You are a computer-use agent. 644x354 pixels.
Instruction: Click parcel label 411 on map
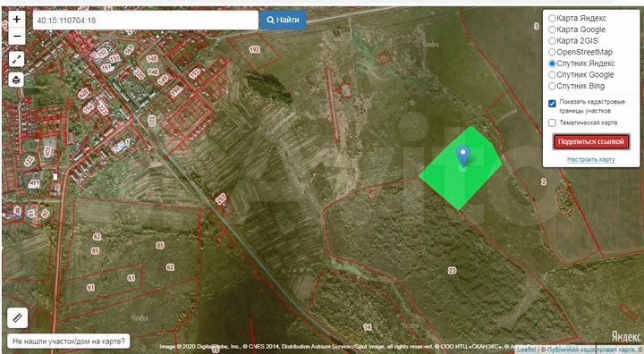pos(34,183)
